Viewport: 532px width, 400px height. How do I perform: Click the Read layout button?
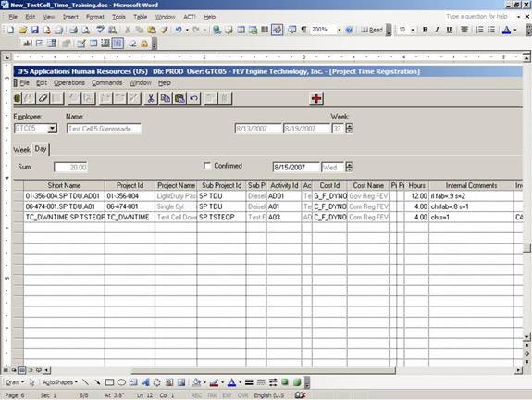(372, 30)
